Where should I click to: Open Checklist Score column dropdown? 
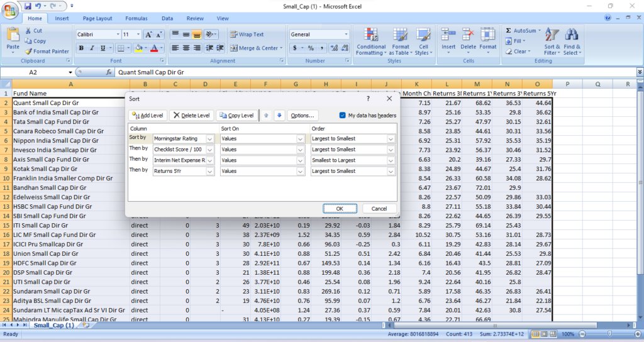tap(209, 150)
